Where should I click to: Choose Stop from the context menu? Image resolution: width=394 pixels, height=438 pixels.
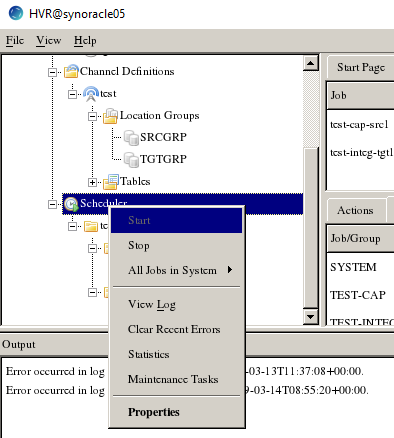tap(176, 245)
